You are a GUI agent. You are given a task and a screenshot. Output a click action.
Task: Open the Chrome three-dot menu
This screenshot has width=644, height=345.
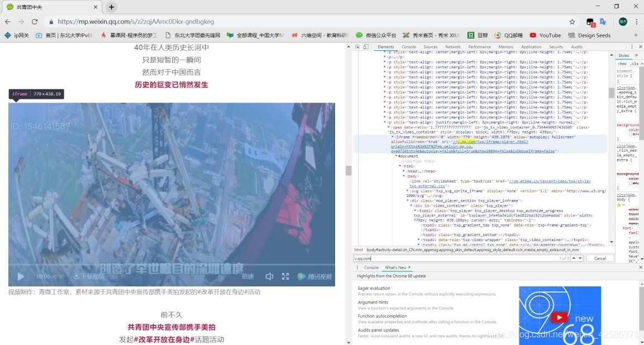pyautogui.click(x=636, y=22)
